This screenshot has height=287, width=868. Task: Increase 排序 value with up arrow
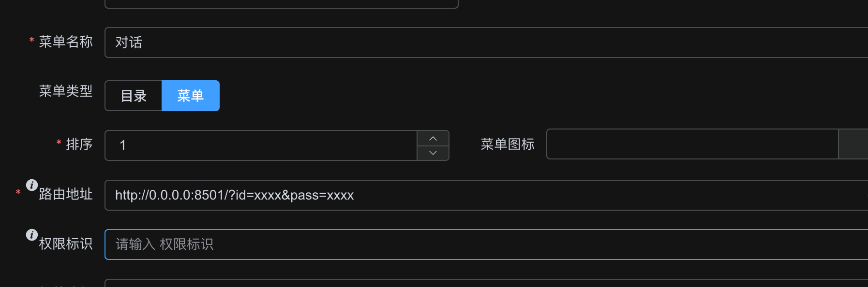coord(433,138)
